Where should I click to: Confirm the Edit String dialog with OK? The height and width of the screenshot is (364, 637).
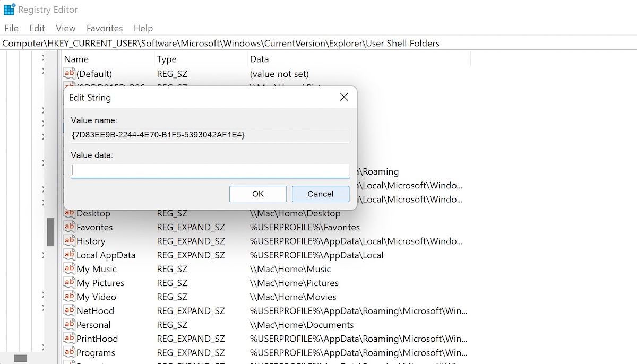258,194
